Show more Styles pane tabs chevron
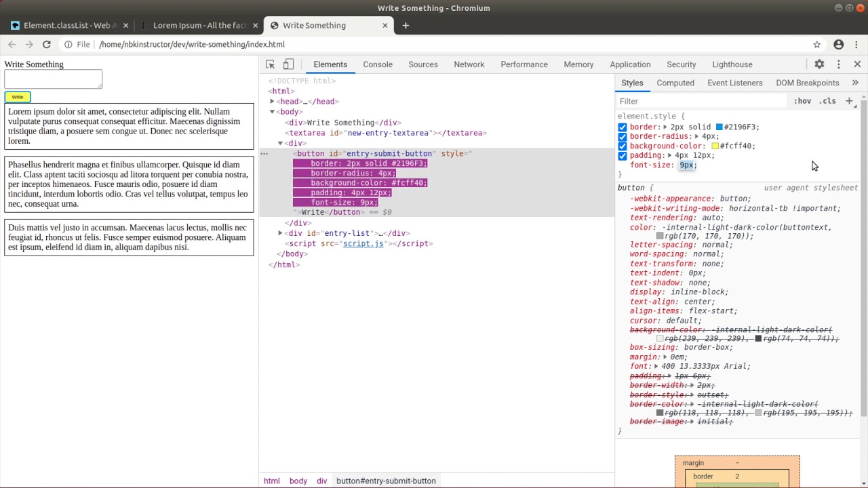The image size is (868, 488). [855, 83]
